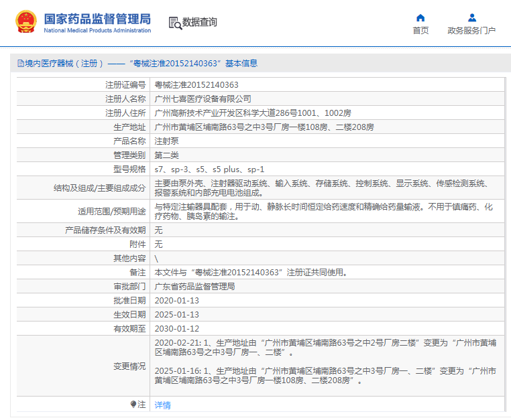Select intended use text 与特定注输器具配套

(x=324, y=211)
